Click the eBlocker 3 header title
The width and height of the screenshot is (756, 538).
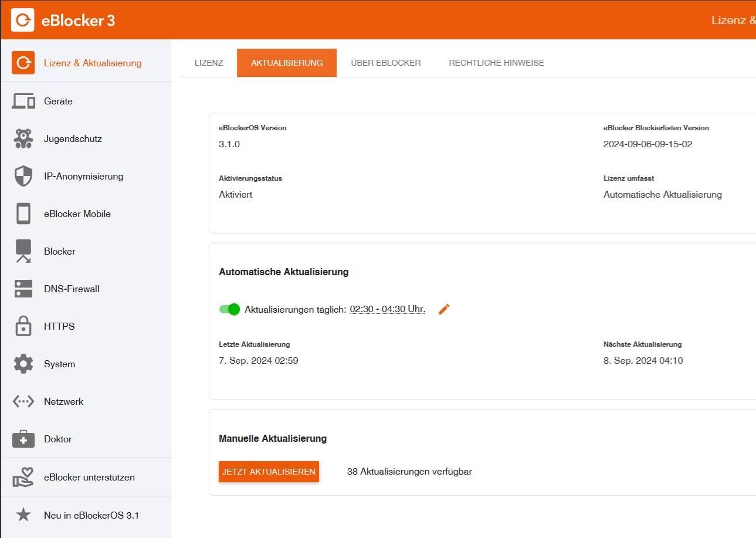tap(79, 21)
